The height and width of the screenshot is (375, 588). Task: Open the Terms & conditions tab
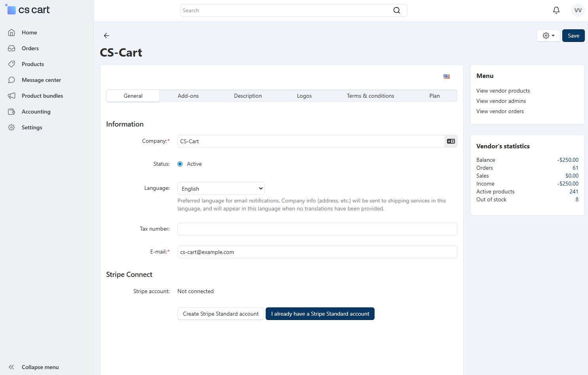point(371,96)
